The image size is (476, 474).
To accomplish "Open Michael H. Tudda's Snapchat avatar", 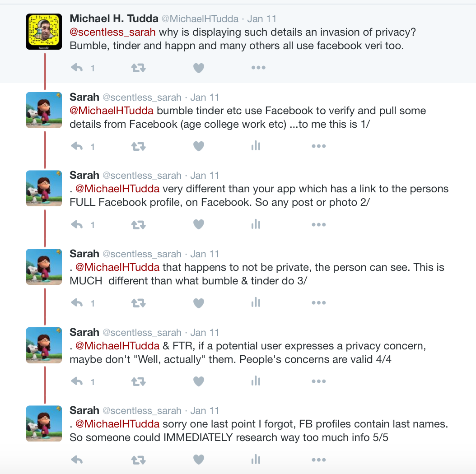I will [44, 31].
